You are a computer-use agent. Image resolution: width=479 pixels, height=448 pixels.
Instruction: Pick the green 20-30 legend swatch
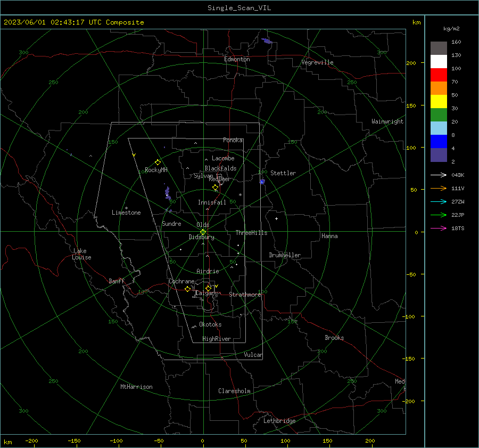click(439, 115)
